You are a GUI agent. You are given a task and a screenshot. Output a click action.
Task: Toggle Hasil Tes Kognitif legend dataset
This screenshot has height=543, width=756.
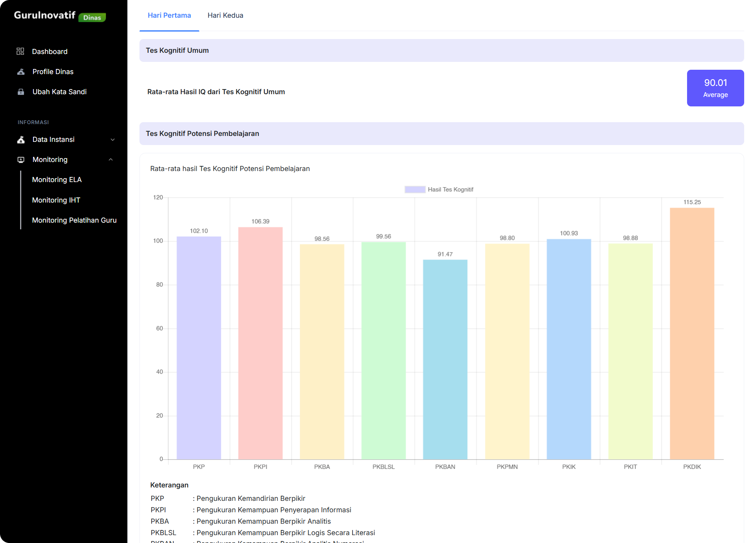pos(439,190)
